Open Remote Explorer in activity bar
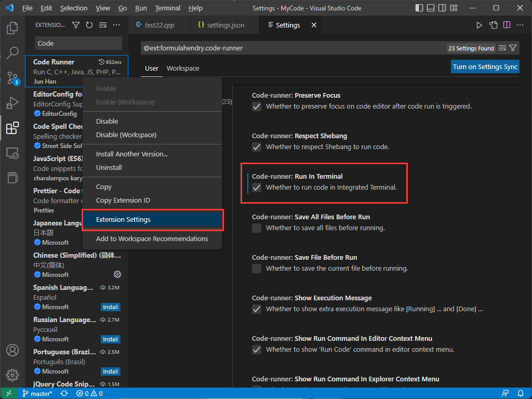The width and height of the screenshot is (532, 399). [x=12, y=153]
